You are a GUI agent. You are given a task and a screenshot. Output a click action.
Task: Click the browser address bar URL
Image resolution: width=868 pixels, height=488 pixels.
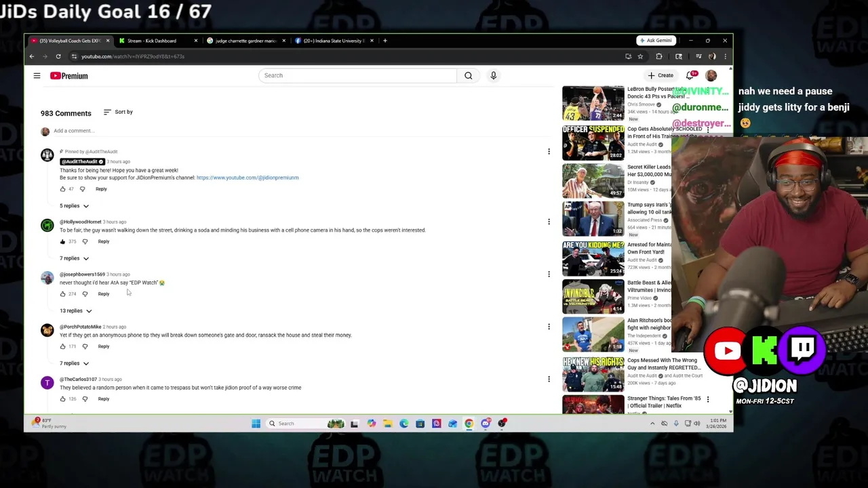[x=133, y=56]
